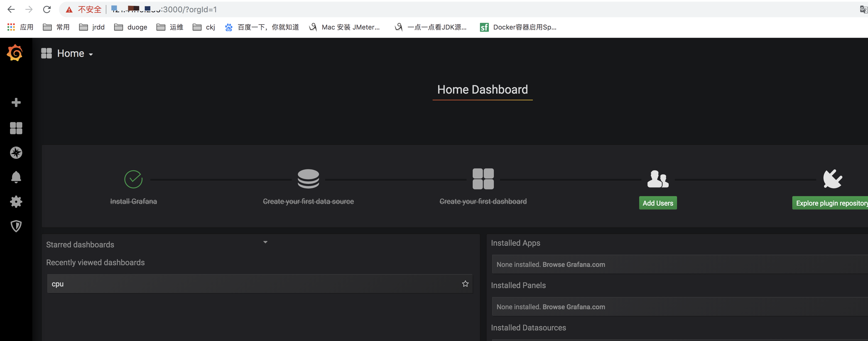Select the Dashboards icon in the sidebar

tap(16, 128)
